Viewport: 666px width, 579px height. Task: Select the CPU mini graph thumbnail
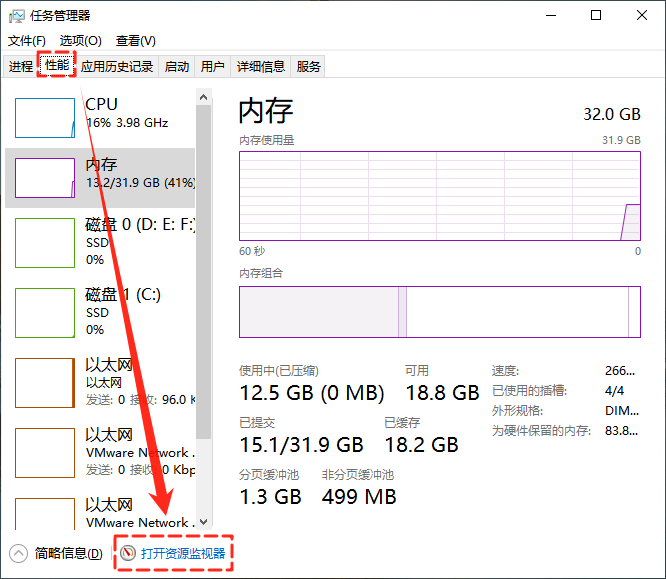click(45, 117)
